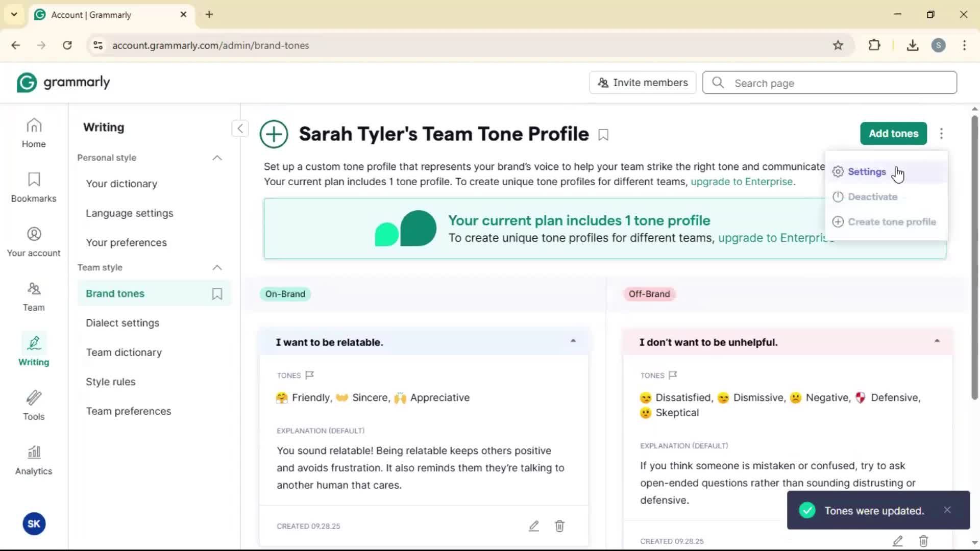Image resolution: width=980 pixels, height=551 pixels.
Task: Collapse the Personal style section
Action: [217, 158]
